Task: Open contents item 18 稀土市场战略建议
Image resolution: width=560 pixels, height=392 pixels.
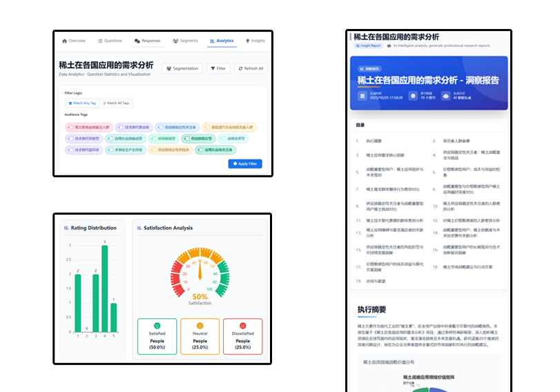Action: (467, 267)
